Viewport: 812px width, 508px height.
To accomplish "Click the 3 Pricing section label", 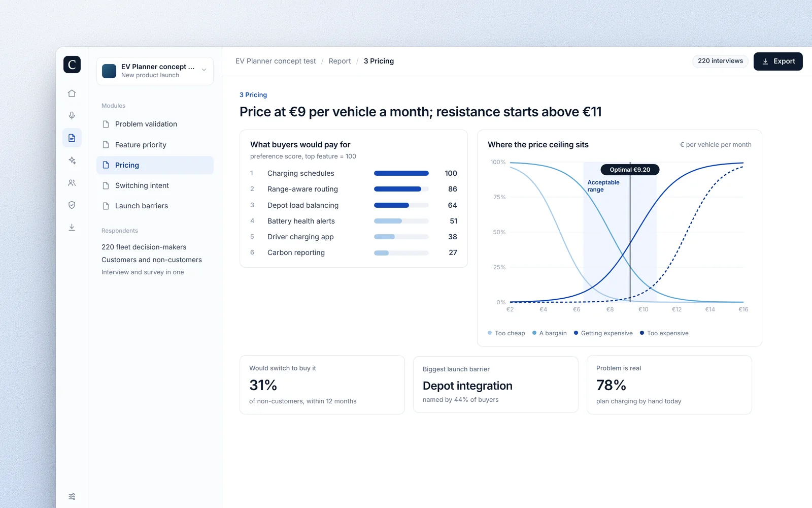I will (x=253, y=95).
